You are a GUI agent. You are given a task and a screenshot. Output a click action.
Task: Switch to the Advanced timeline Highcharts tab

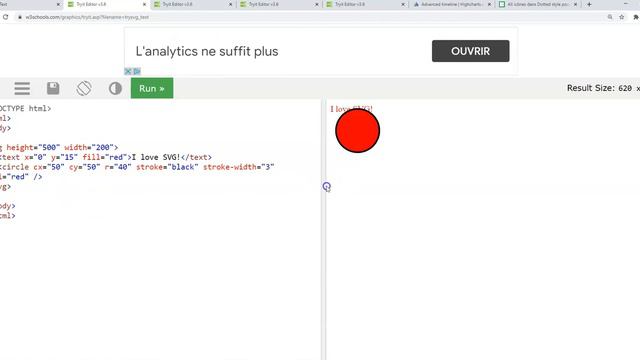(x=451, y=4)
